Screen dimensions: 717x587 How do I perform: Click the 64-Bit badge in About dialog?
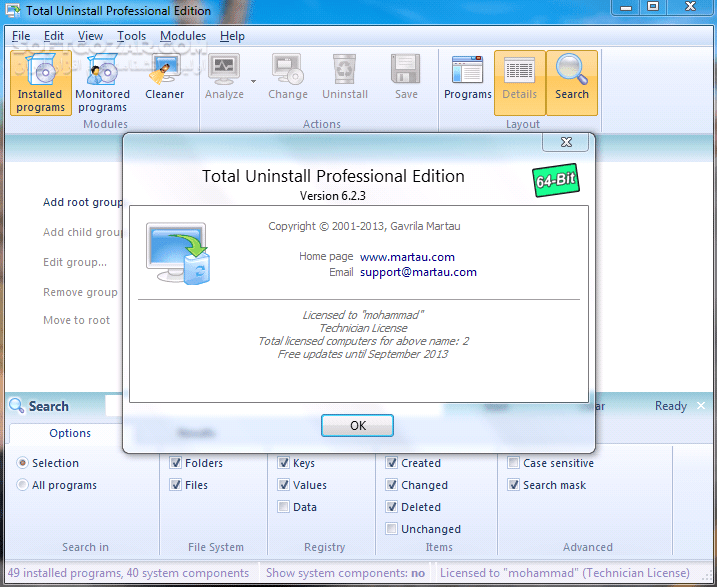[x=556, y=180]
